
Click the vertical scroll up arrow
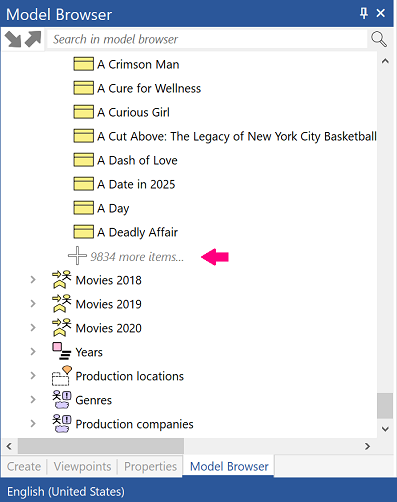pyautogui.click(x=385, y=61)
